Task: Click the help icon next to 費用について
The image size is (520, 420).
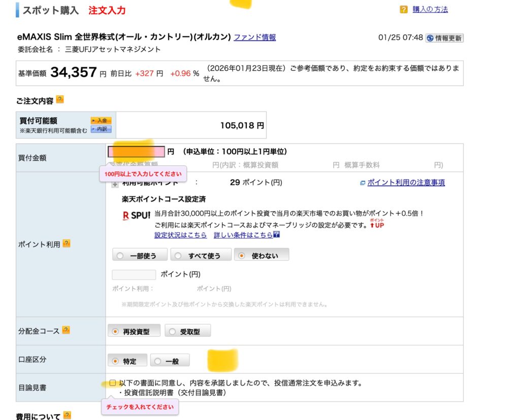Action: point(67,415)
